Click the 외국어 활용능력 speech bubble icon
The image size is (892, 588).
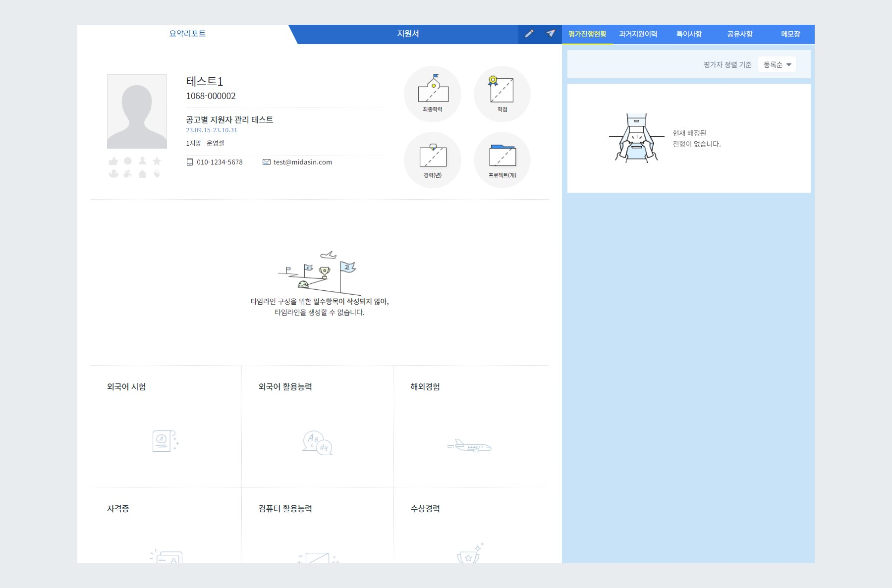pyautogui.click(x=317, y=443)
